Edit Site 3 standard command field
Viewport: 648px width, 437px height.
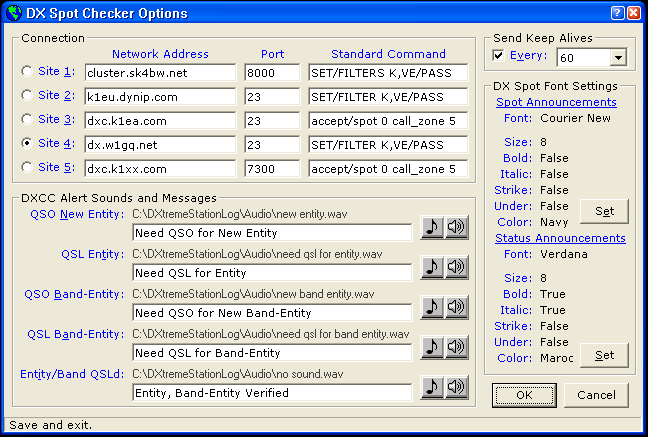pos(388,121)
